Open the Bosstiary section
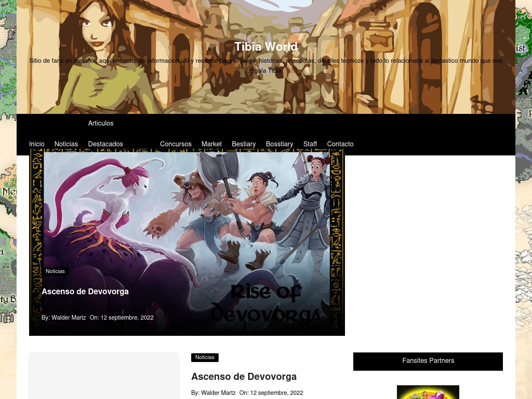 point(279,144)
